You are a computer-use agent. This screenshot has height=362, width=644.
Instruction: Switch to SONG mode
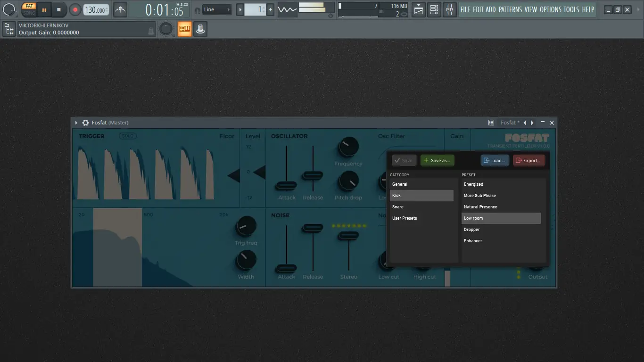[29, 13]
